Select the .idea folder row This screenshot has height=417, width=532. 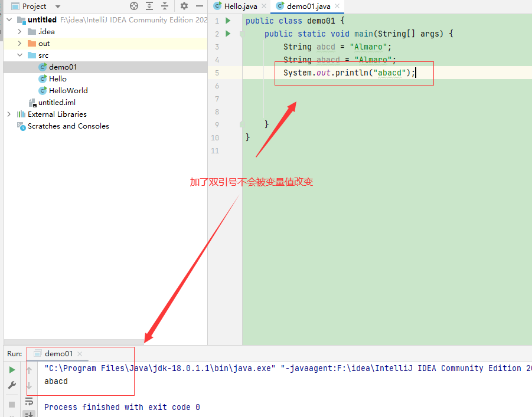[x=105, y=31]
